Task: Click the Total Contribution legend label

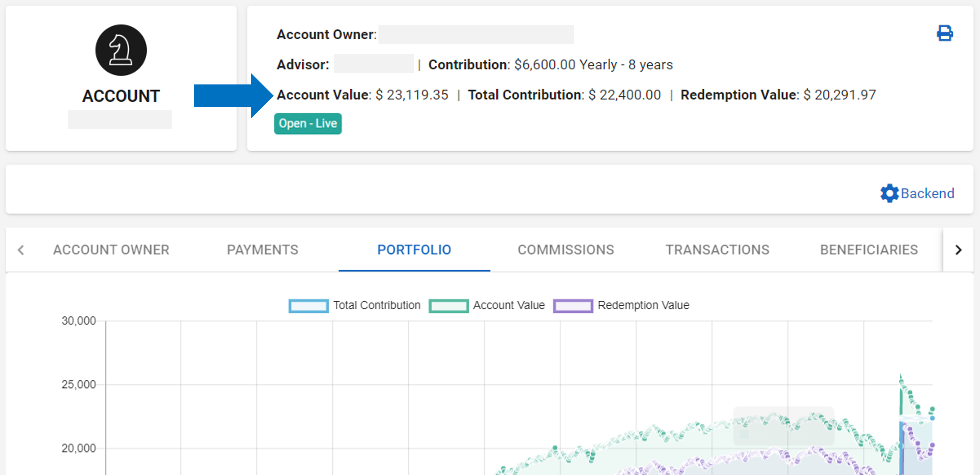Action: coord(377,305)
